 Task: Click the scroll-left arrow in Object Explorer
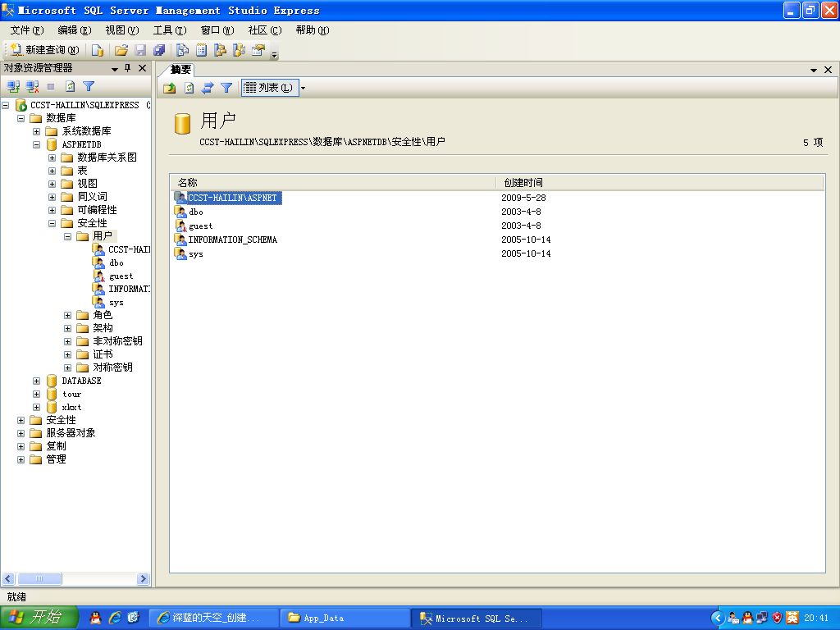(x=8, y=578)
